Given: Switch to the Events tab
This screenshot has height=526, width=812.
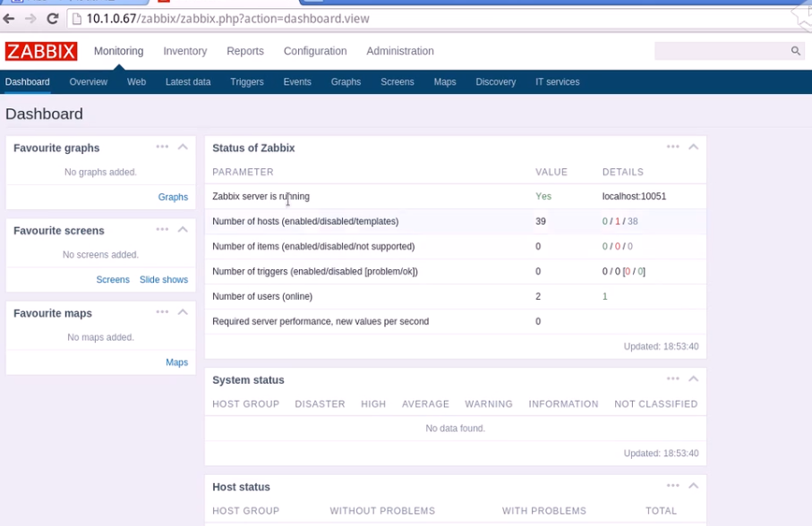Looking at the screenshot, I should pos(297,81).
